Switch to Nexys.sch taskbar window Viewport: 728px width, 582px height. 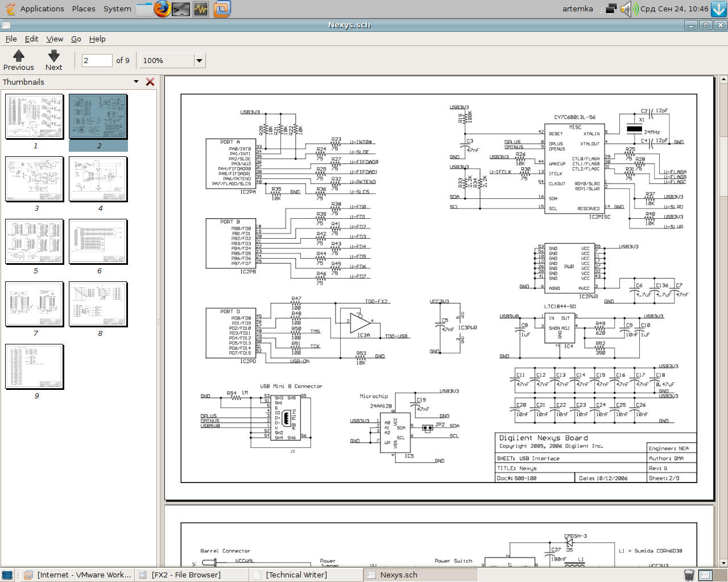click(421, 575)
